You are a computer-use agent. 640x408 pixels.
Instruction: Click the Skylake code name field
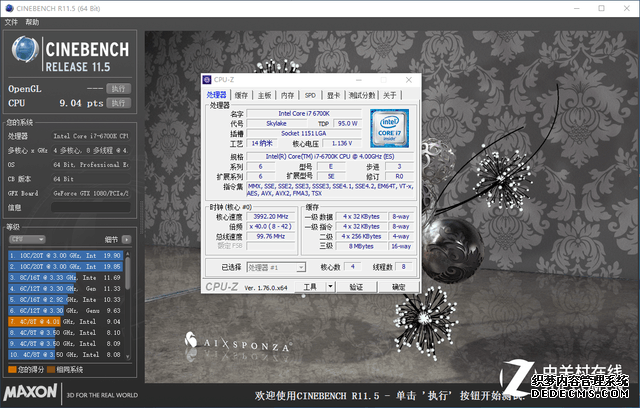tap(276, 123)
